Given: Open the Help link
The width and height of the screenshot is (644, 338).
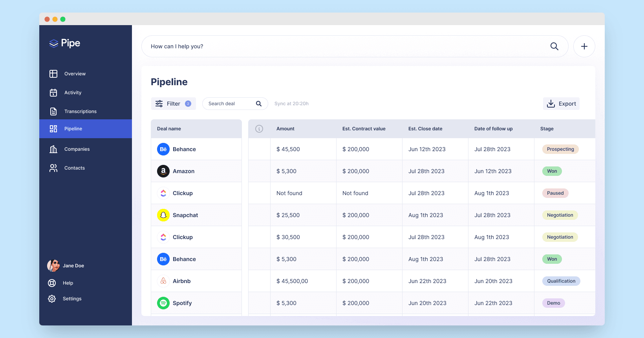Looking at the screenshot, I should point(68,283).
